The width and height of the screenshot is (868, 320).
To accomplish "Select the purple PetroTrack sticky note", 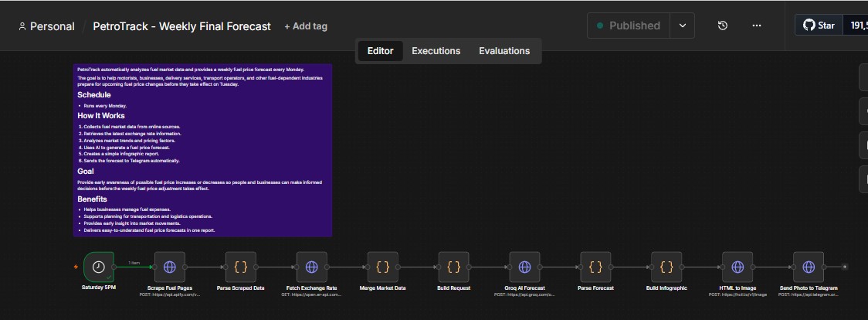I will (x=202, y=150).
